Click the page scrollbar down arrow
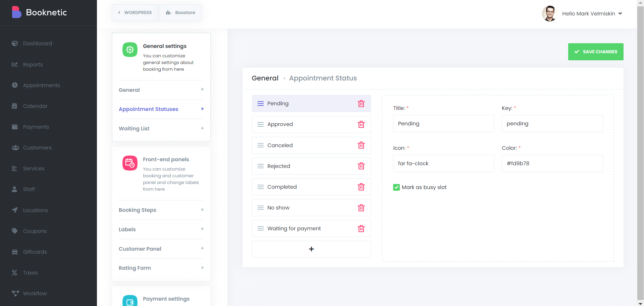The width and height of the screenshot is (644, 306). point(640,303)
